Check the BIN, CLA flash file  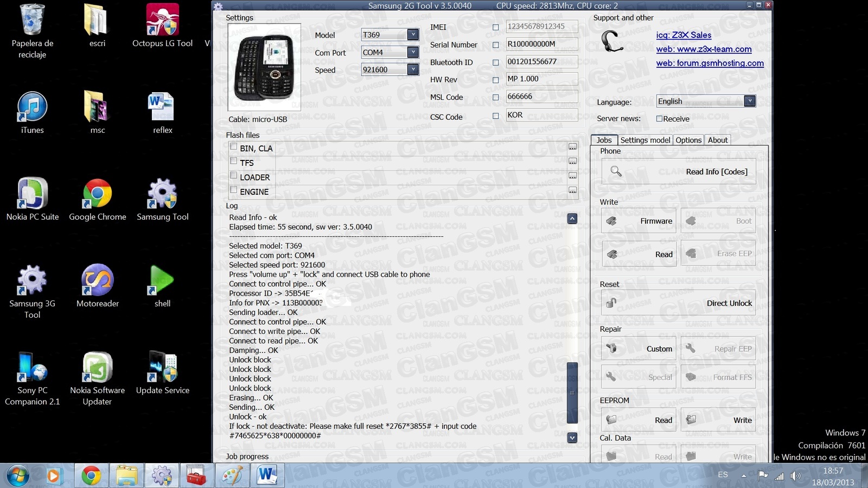coord(233,146)
